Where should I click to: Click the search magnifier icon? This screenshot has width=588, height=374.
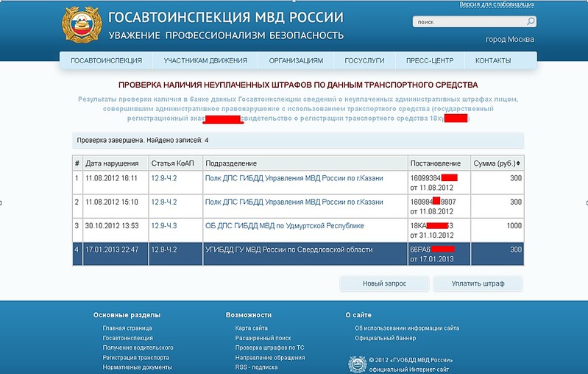pyautogui.click(x=531, y=21)
